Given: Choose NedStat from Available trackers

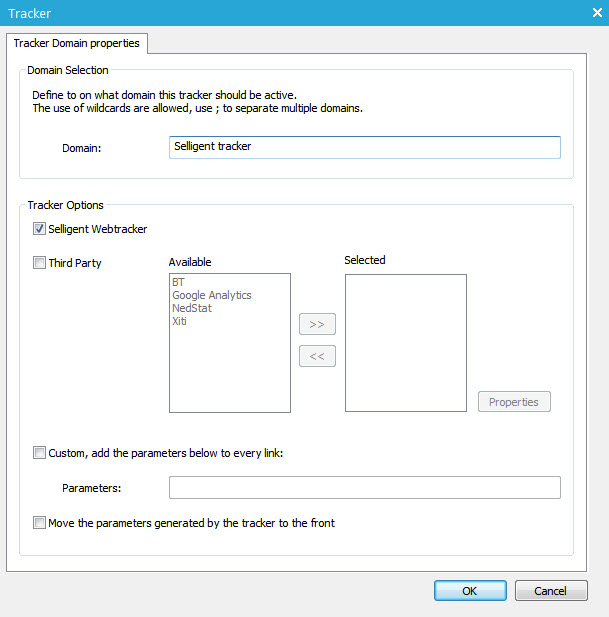Looking at the screenshot, I should (x=192, y=309).
